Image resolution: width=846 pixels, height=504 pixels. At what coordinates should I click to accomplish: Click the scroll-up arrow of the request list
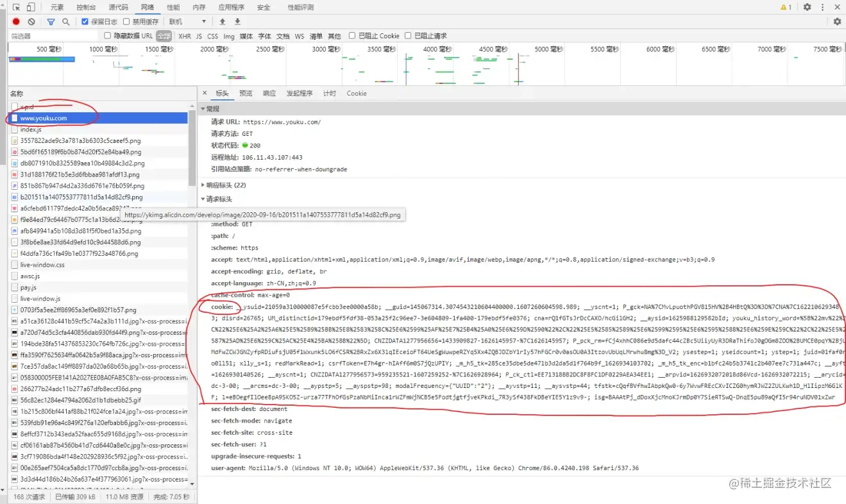pos(192,106)
